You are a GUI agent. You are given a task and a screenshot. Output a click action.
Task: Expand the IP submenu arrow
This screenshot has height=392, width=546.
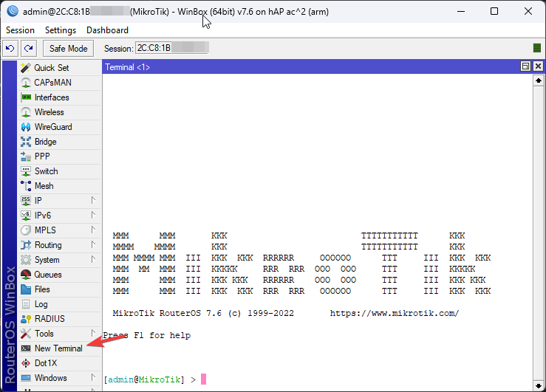(93, 200)
